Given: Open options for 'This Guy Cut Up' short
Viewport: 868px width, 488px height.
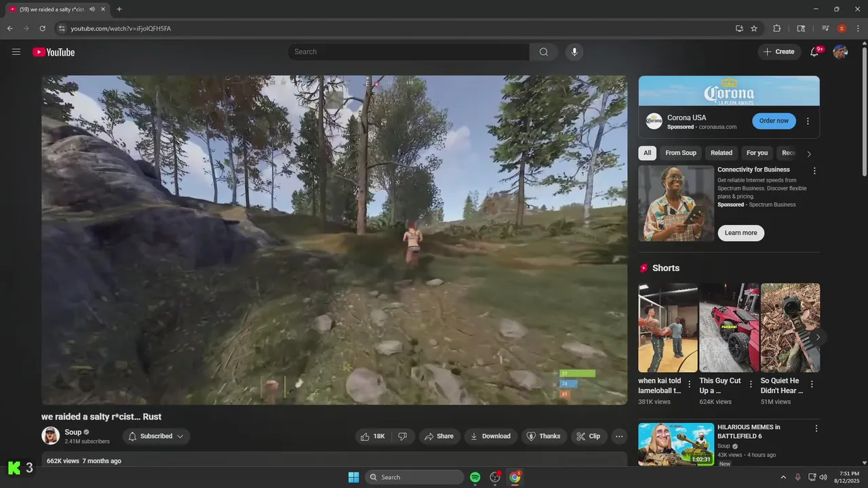Looking at the screenshot, I should pos(751,384).
